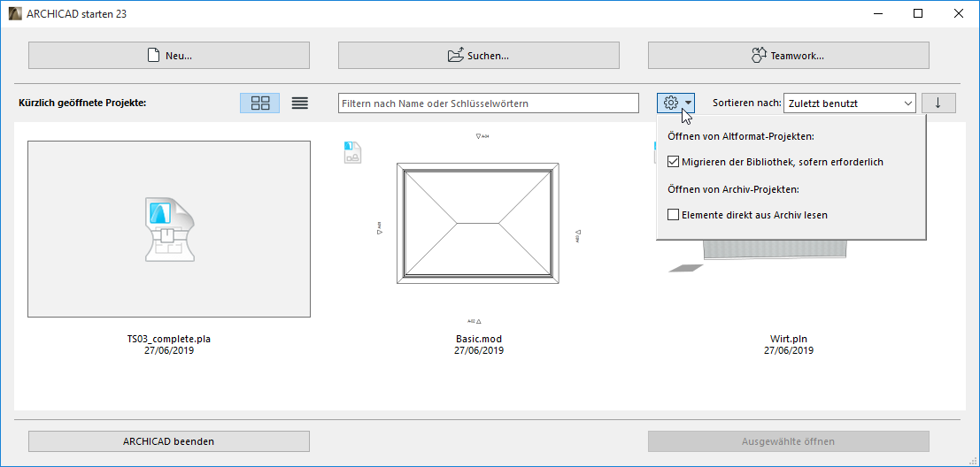980x467 pixels.
Task: Click the Basic.mod file name
Action: click(479, 339)
